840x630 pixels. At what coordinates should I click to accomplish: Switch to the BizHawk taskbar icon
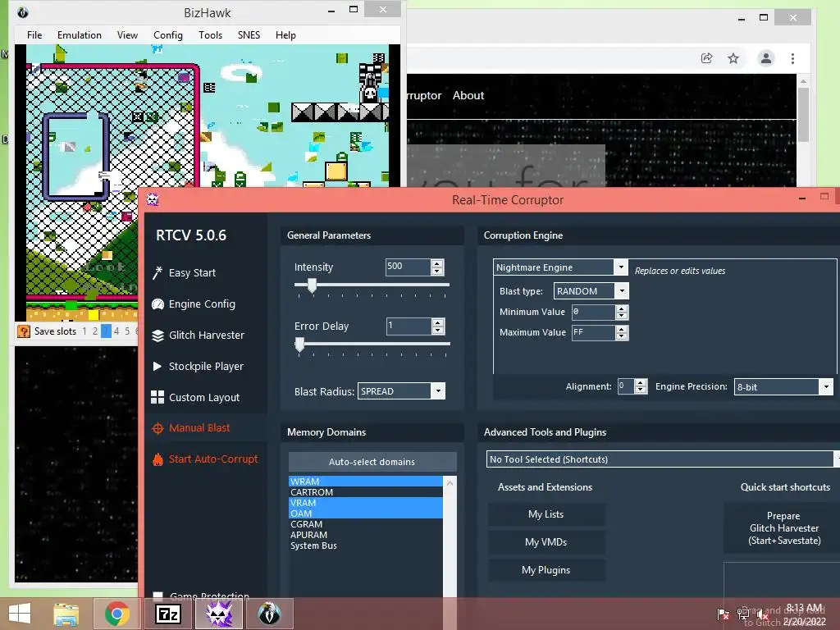(x=269, y=614)
